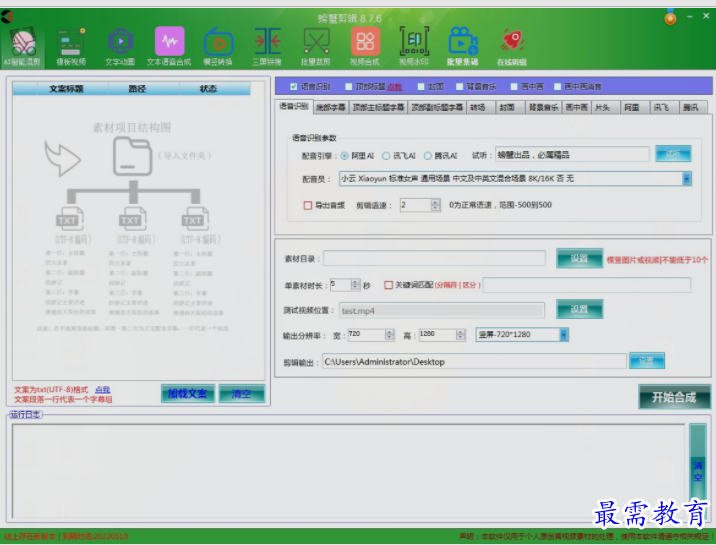
Task: Click the 剪辑语速 spinner arrows
Action: coord(436,205)
